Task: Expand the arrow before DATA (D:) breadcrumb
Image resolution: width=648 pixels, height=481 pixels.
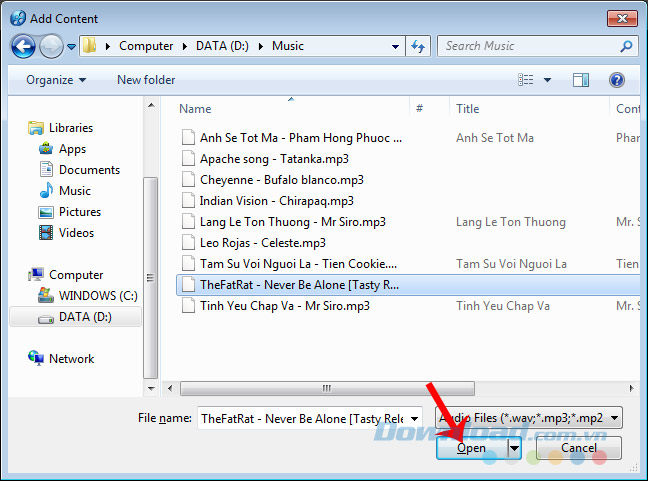Action: point(185,46)
